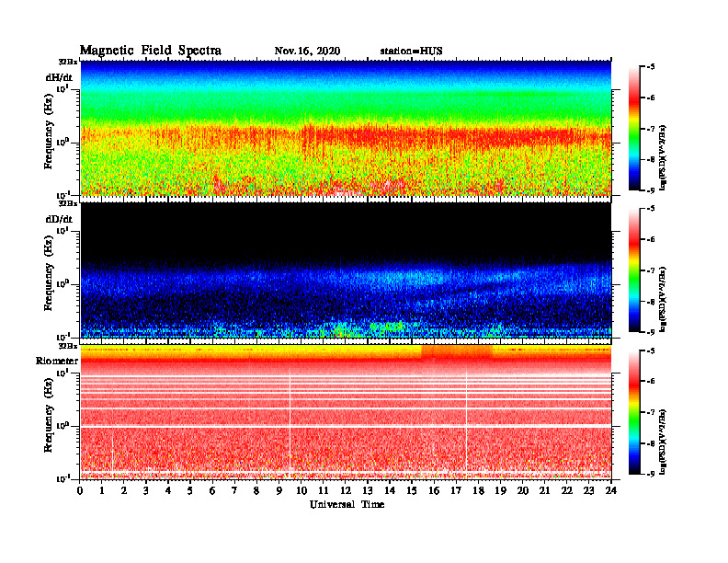
Task: Click the "-9" label on dD/dt color bar
Action: [651, 332]
